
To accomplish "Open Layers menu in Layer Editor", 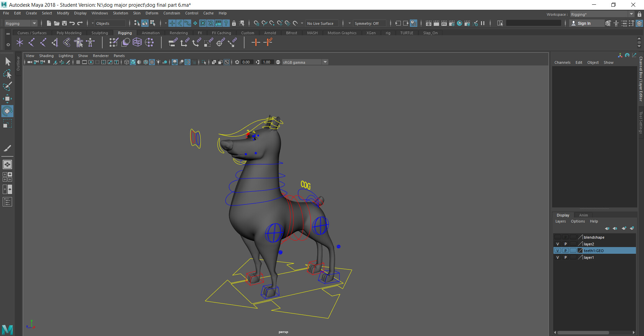I will (560, 221).
